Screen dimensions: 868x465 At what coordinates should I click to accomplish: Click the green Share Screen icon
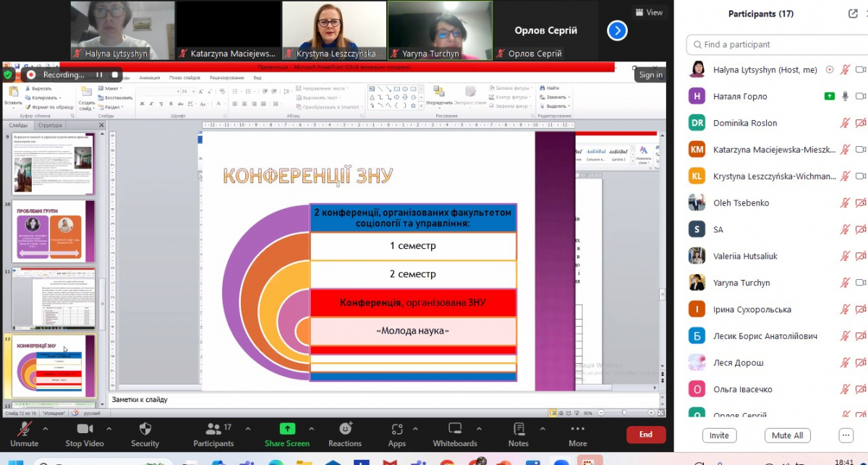(x=287, y=429)
